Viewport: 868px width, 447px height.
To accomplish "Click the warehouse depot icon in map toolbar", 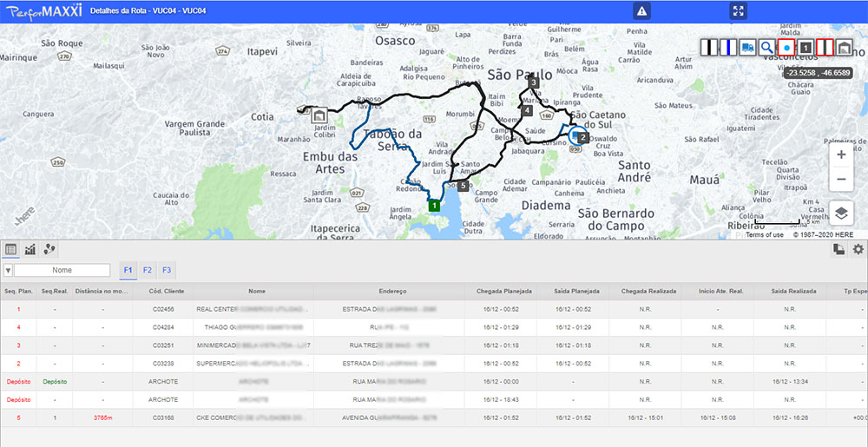I will [x=844, y=48].
